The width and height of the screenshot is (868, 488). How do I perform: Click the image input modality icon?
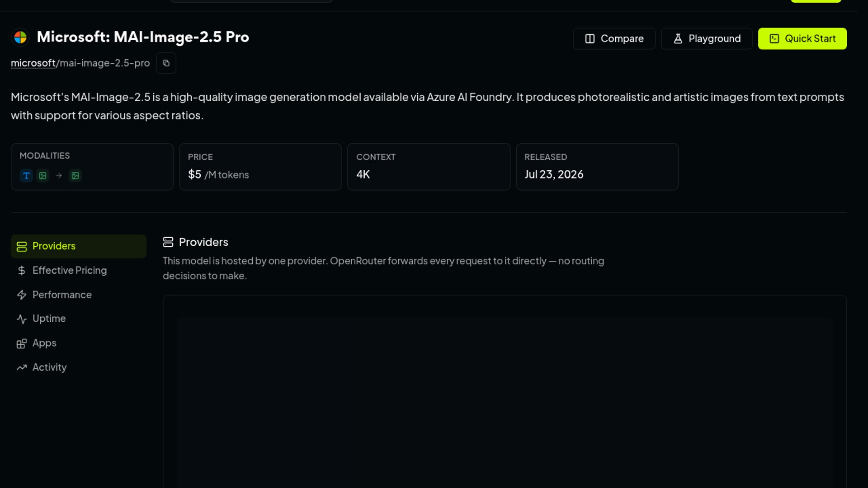click(43, 175)
